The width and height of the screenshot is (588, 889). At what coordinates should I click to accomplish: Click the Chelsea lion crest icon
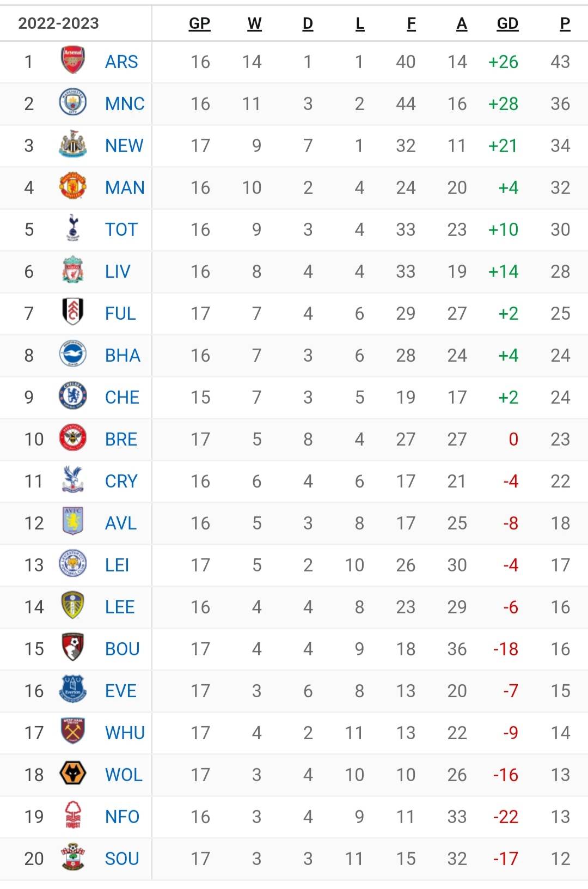click(73, 396)
